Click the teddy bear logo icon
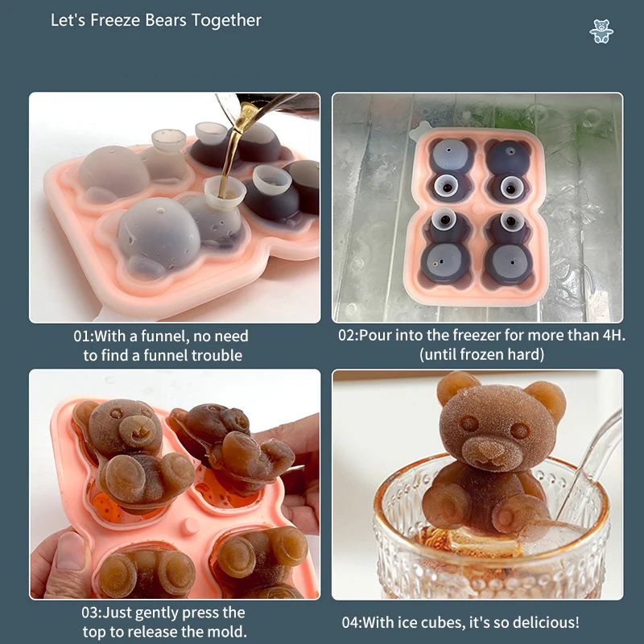This screenshot has width=644, height=644. tap(601, 31)
